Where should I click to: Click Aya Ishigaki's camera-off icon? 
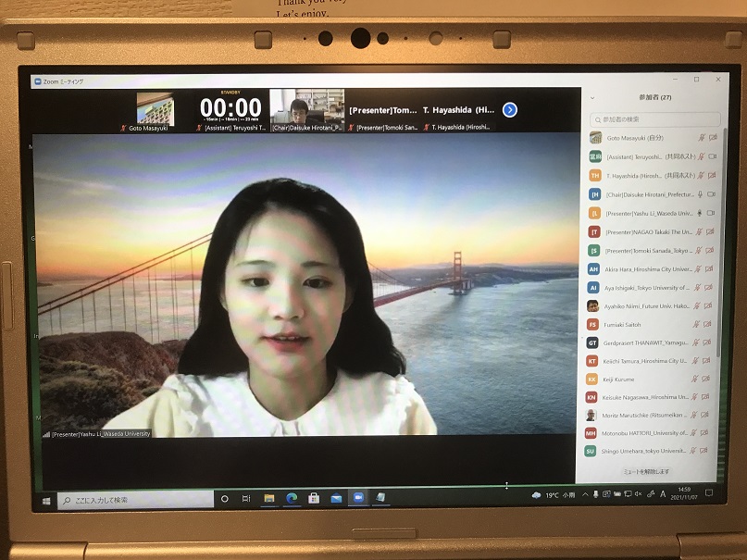708,288
